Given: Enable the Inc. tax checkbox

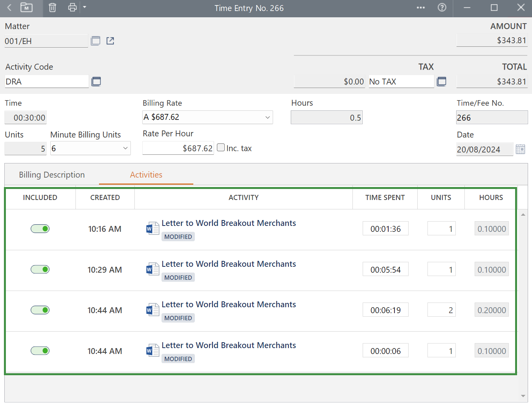Looking at the screenshot, I should click(x=221, y=147).
